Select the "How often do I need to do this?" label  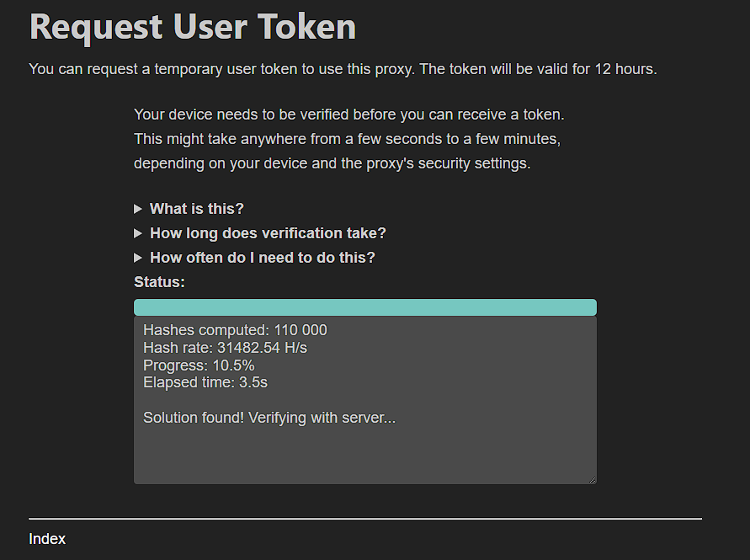(262, 258)
